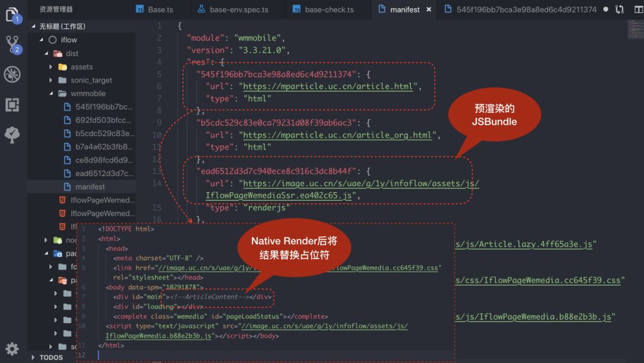Screen dimensions: 644x363
Task: Click the 资源管理器 explorer panel title
Action: pyautogui.click(x=56, y=9)
